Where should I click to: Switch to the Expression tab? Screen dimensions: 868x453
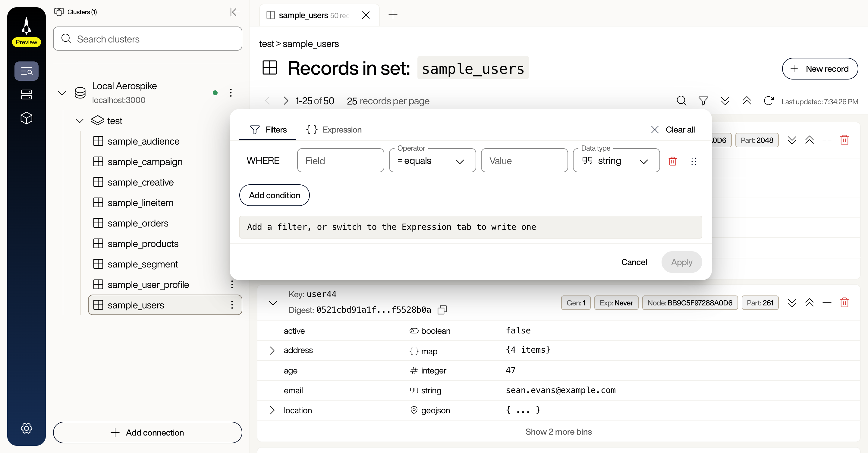pos(333,130)
